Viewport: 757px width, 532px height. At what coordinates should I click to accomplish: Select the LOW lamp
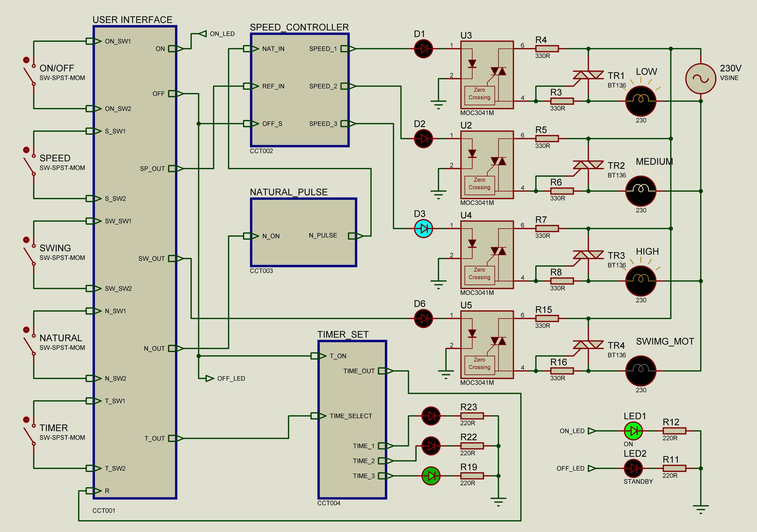pos(641,101)
